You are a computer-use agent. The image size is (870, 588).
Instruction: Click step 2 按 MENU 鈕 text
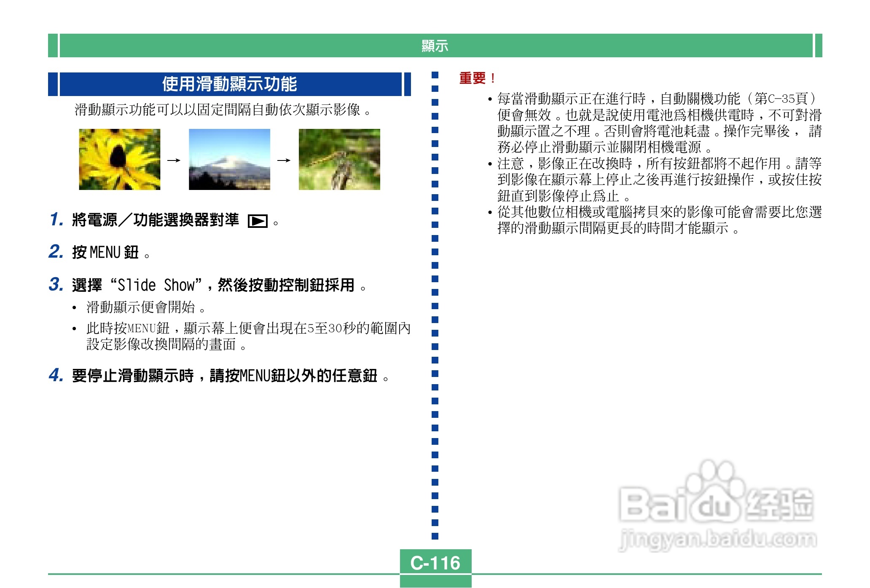105,252
